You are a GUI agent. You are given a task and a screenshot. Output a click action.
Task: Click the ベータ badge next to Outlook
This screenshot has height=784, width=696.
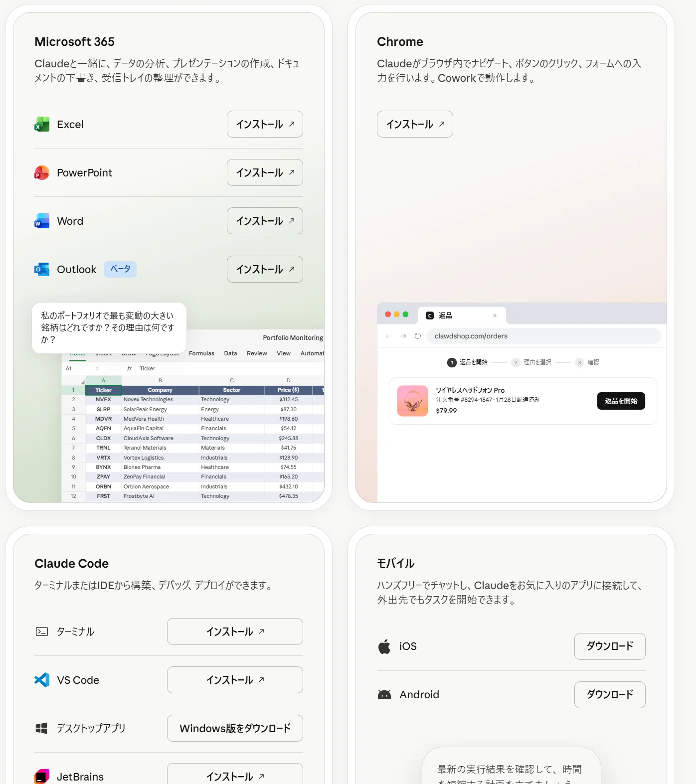point(120,269)
